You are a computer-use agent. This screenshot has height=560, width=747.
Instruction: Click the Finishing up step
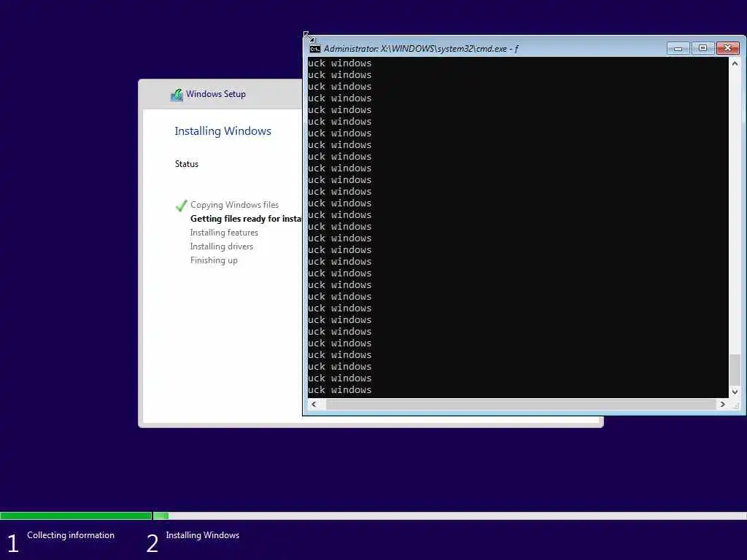coord(214,260)
